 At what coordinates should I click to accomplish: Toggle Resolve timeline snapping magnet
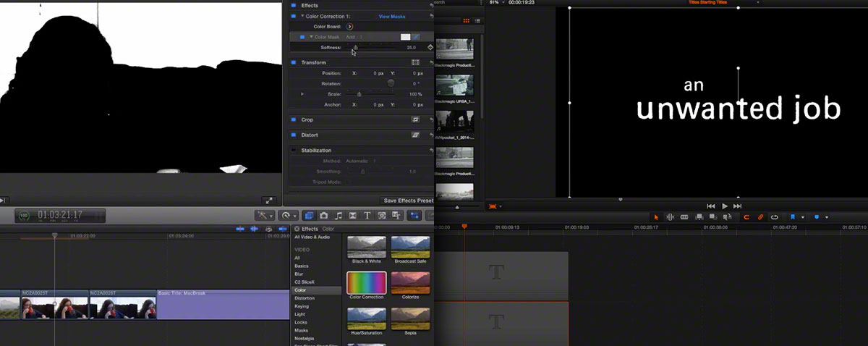746,217
